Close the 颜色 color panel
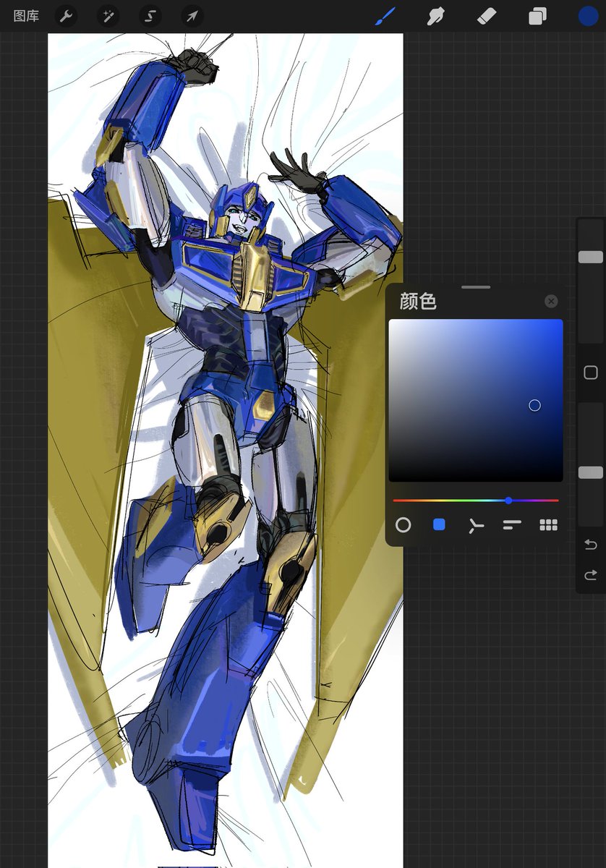606x868 pixels. point(551,301)
